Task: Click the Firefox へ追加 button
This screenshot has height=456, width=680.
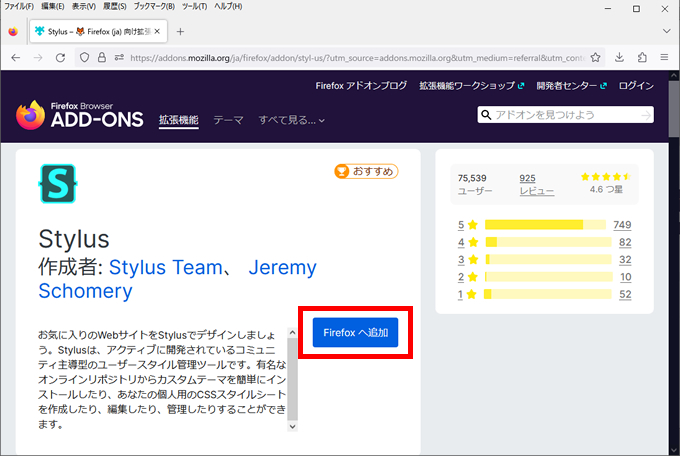Action: click(355, 332)
